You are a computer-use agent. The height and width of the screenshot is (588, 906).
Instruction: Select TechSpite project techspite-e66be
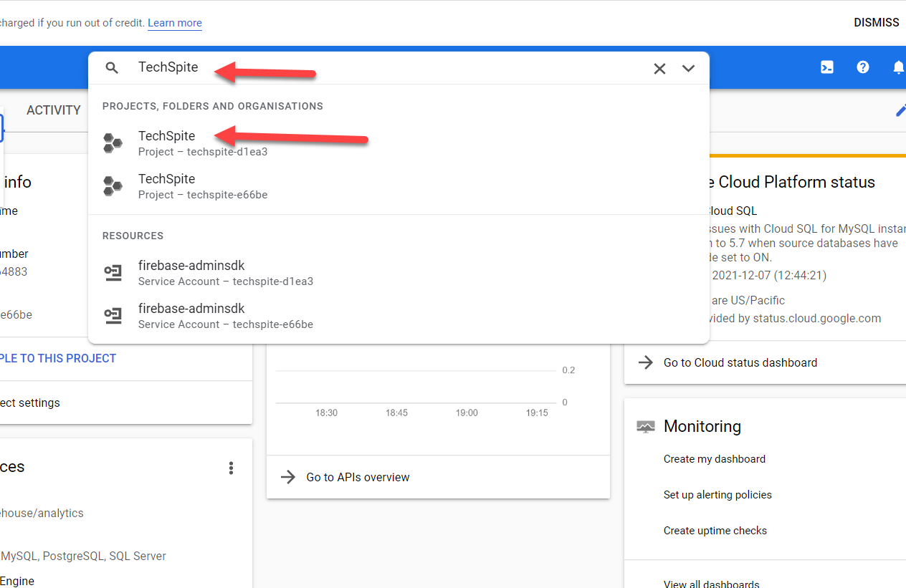click(166, 186)
